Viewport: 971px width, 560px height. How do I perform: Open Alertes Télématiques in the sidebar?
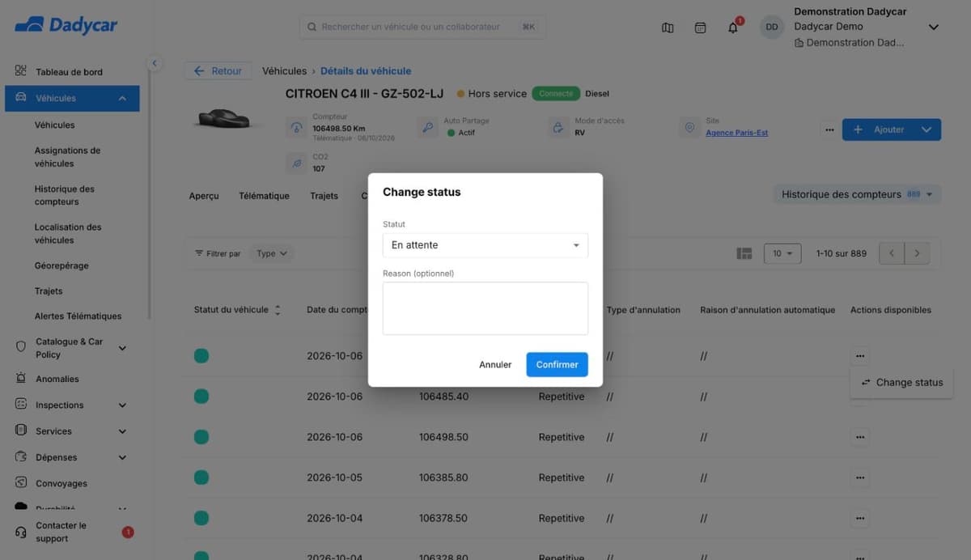(78, 316)
